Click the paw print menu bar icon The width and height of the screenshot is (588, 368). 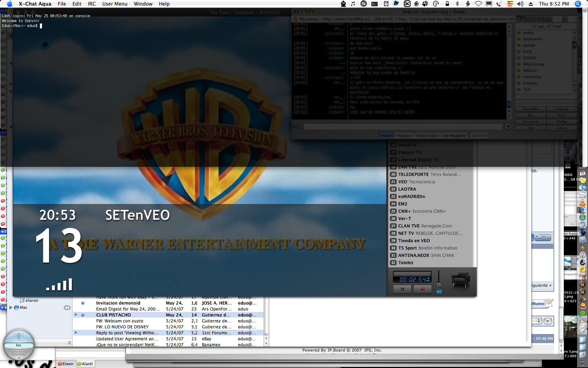[425, 4]
